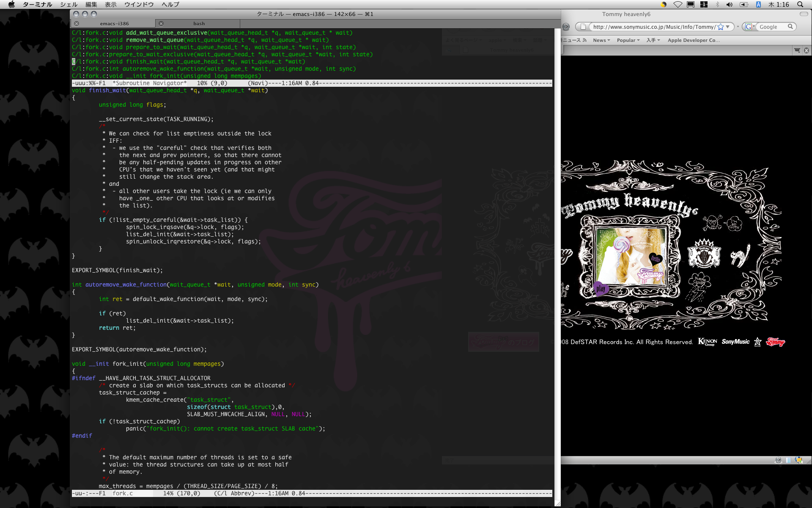The image size is (812, 508).
Task: Expand the URL history dropdown arrow
Action: pos(728,27)
